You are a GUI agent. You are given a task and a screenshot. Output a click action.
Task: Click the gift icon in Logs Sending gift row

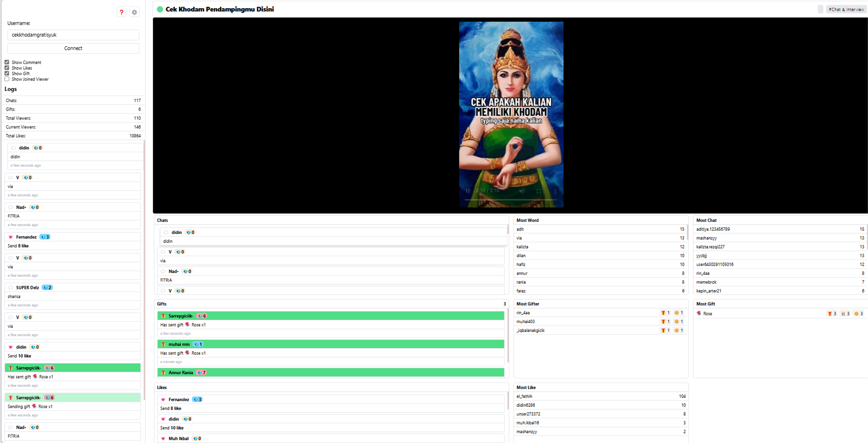tap(10, 398)
